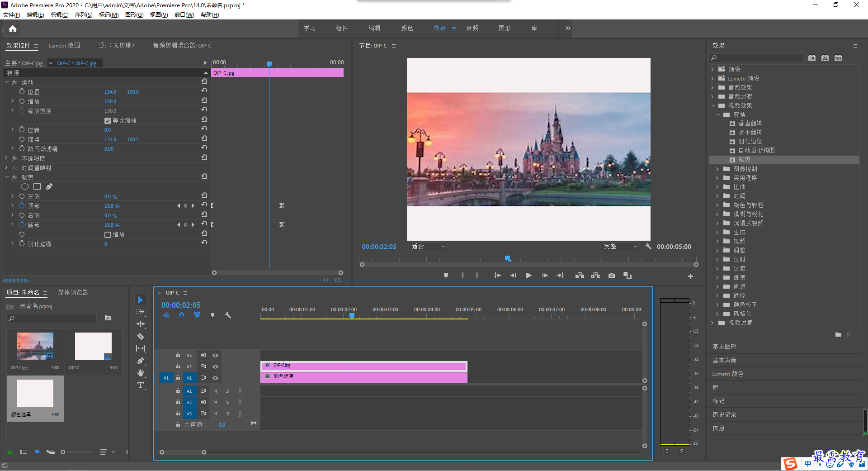The height and width of the screenshot is (471, 868).
Task: Select the Hand tool
Action: [x=141, y=373]
